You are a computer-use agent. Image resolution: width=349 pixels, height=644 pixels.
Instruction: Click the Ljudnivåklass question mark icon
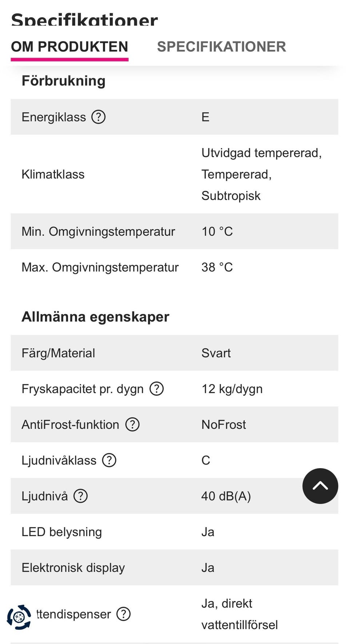[x=109, y=460]
